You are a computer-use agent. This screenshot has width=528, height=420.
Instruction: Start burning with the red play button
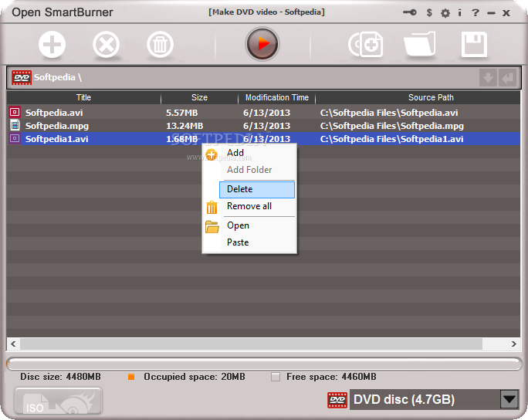pyautogui.click(x=262, y=44)
